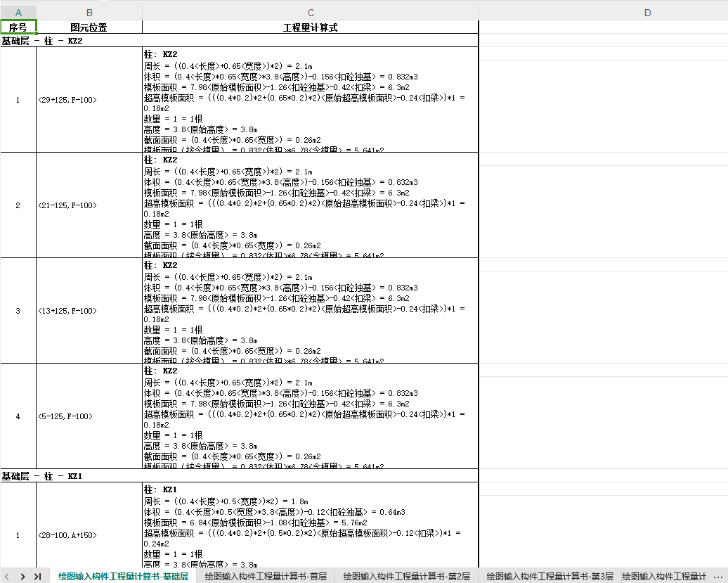Click the KZ2 formula cell beside <5-125,F-100>
Viewport: 728px width, 583px height.
[x=311, y=416]
